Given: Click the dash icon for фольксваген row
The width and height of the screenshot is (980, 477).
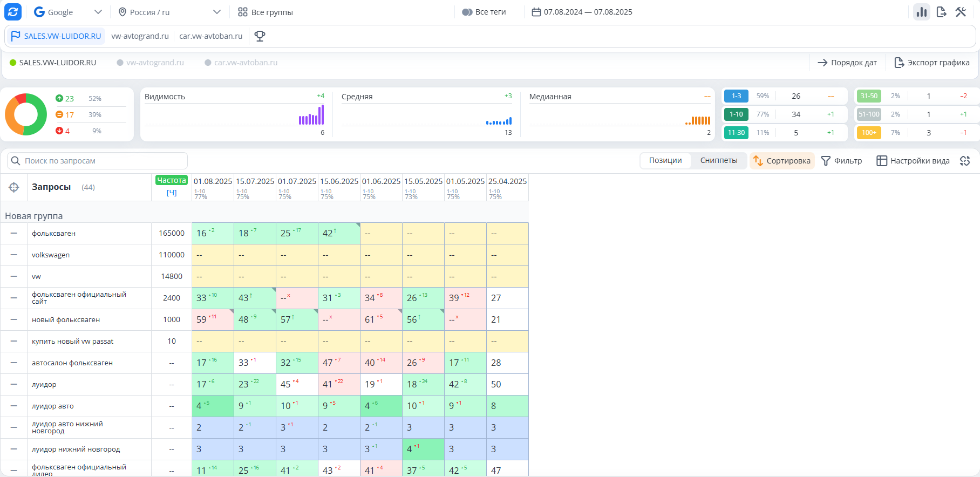Looking at the screenshot, I should [14, 233].
